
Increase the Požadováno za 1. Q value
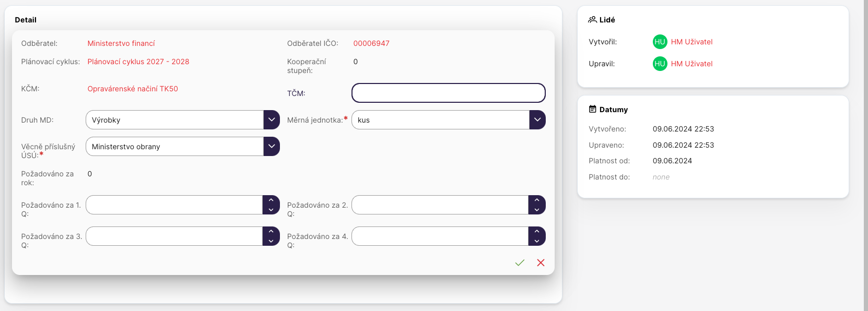click(271, 200)
